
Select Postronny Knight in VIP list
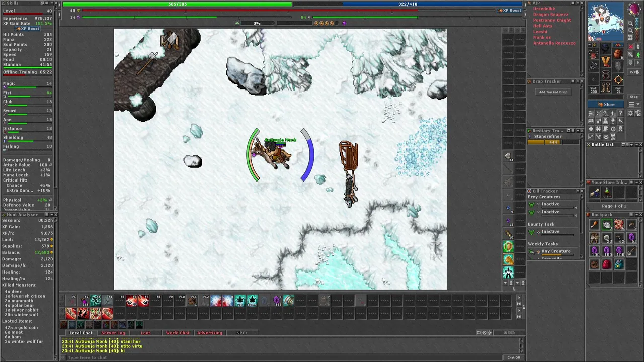tap(552, 20)
